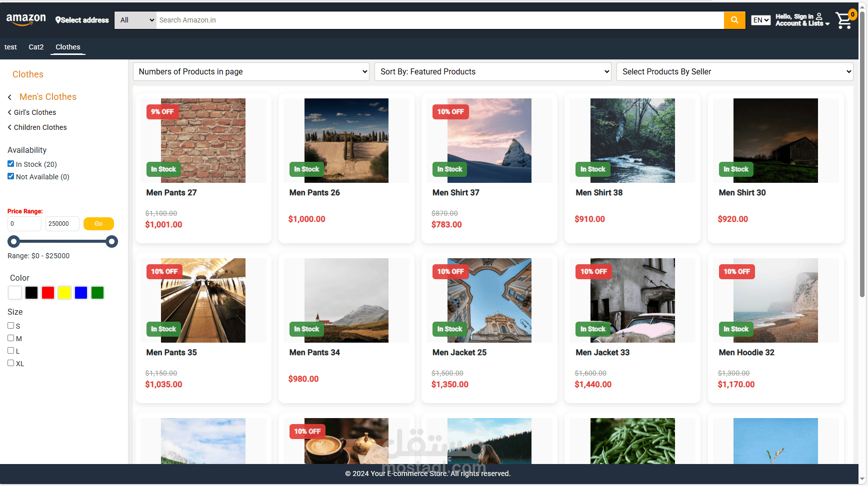Open the Men's Clothes subcategory link

(x=48, y=97)
